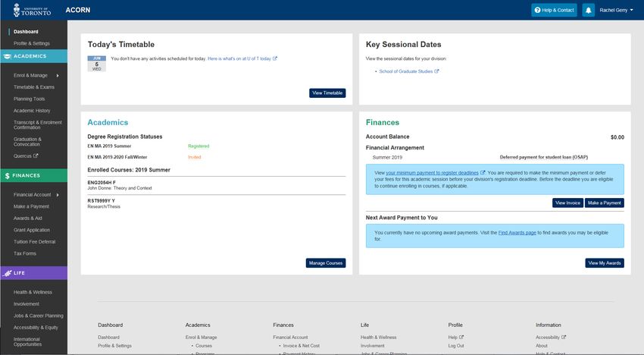The width and height of the screenshot is (644, 355).
Task: Click the Invited status text
Action: pos(194,157)
